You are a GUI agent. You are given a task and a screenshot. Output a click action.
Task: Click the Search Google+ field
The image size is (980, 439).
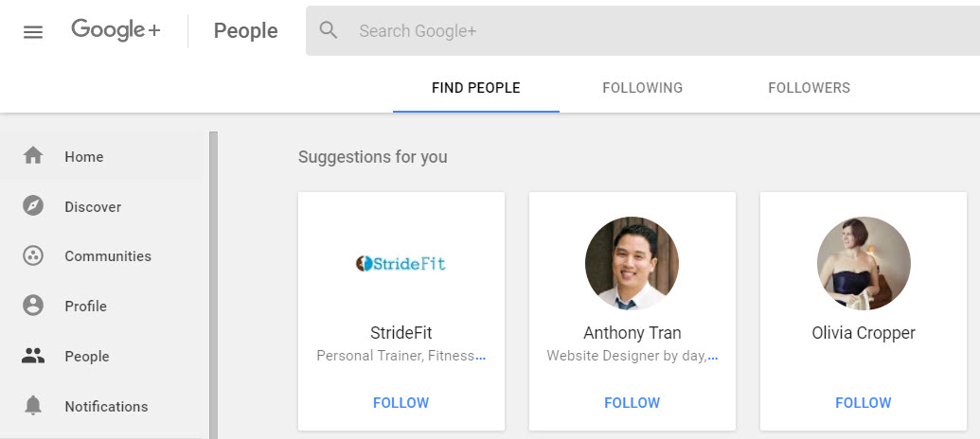[643, 30]
